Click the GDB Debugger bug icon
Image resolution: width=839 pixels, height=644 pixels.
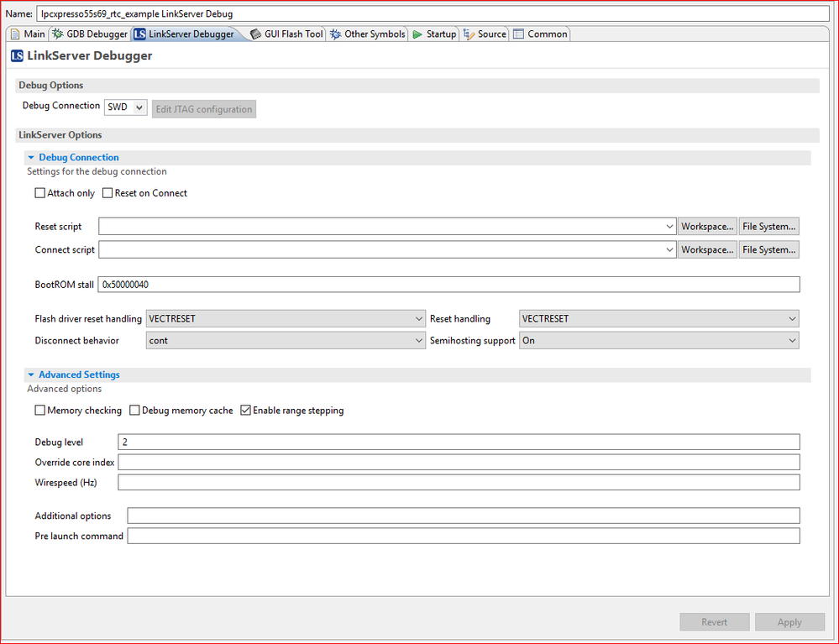tap(56, 34)
